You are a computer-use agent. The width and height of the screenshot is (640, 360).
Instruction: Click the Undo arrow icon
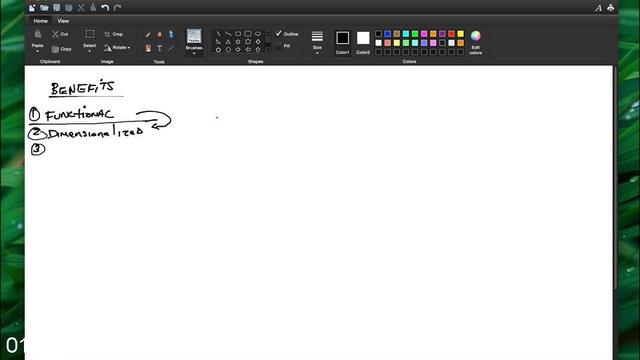coord(105,8)
